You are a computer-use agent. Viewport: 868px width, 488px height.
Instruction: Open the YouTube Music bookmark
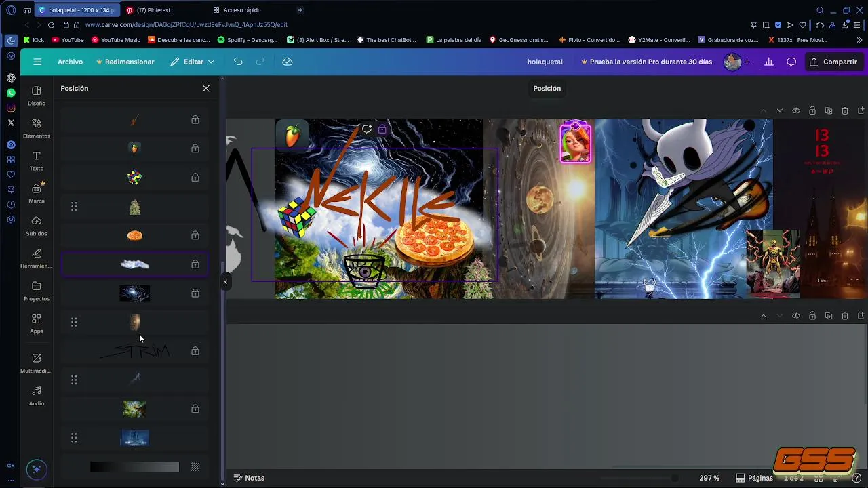pyautogui.click(x=116, y=40)
